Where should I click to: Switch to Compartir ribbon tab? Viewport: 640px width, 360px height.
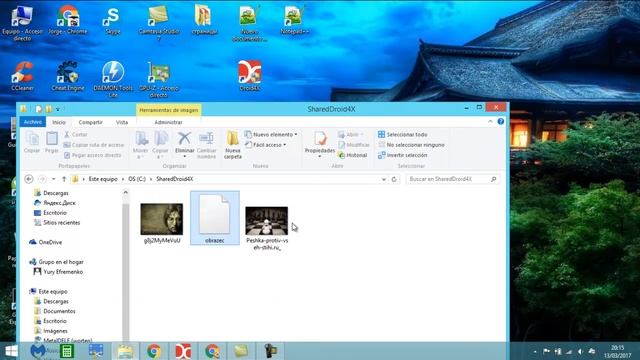coord(90,122)
